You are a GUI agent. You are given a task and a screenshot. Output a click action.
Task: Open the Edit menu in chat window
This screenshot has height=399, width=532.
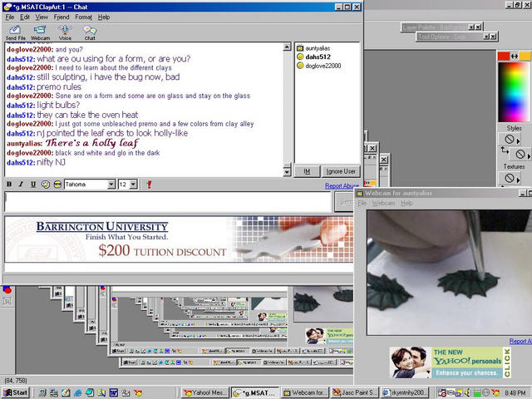point(25,17)
